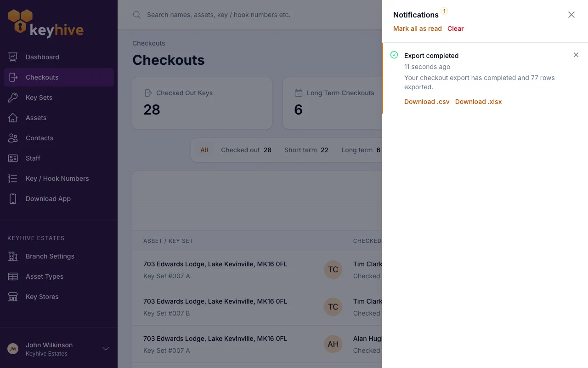Expand the John Wilkinson account menu
This screenshot has width=588, height=368.
(106, 349)
